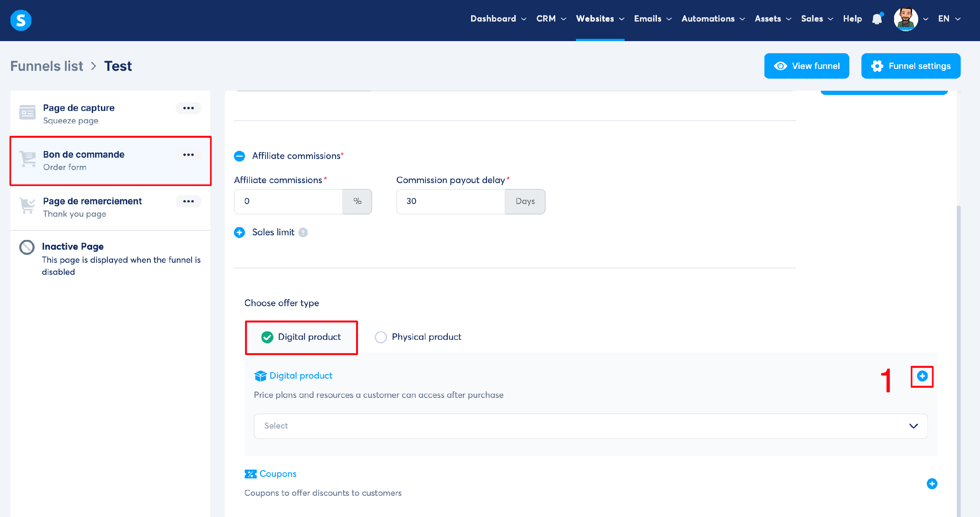Open options menu for Page de capture

click(x=188, y=108)
